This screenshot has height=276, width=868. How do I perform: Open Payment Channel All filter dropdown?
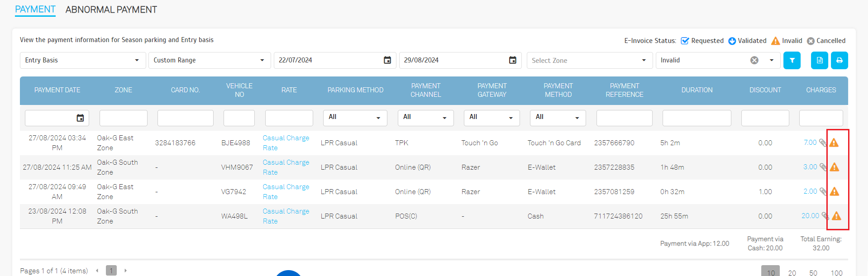tap(425, 118)
